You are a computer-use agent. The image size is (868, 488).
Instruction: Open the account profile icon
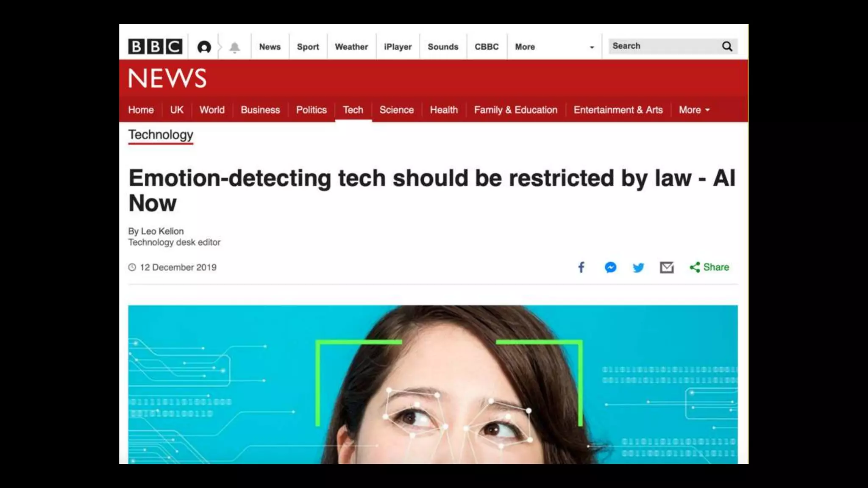pos(204,47)
